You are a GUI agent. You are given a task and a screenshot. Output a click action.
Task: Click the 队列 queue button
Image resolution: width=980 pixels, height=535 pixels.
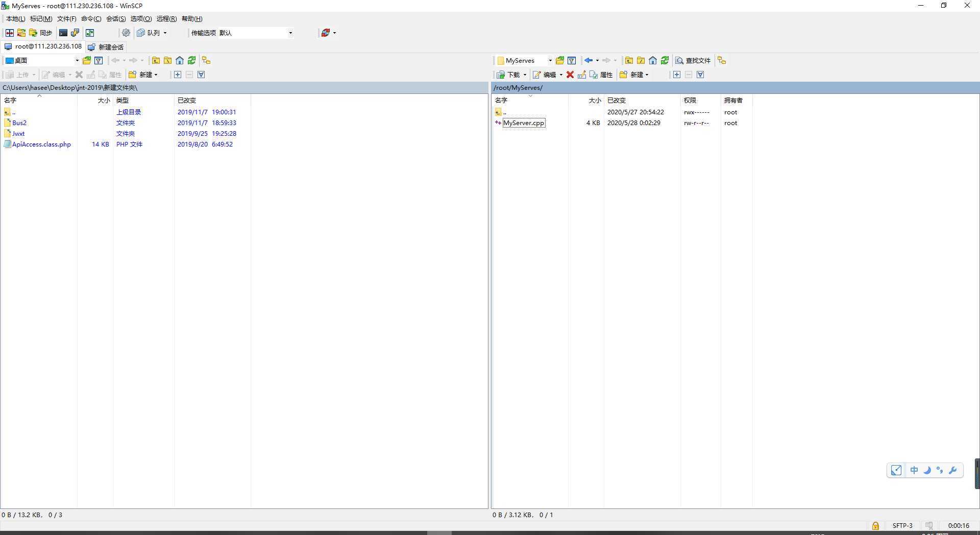[149, 33]
